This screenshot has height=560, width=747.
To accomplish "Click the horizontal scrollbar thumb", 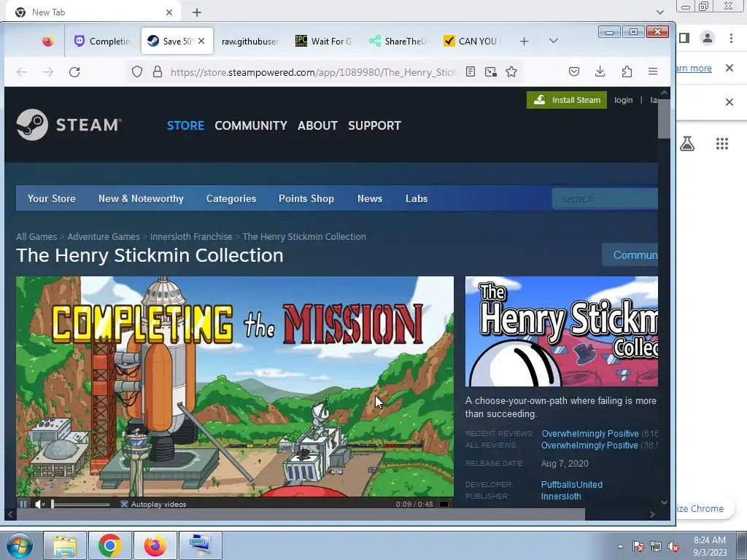I will pyautogui.click(x=301, y=514).
